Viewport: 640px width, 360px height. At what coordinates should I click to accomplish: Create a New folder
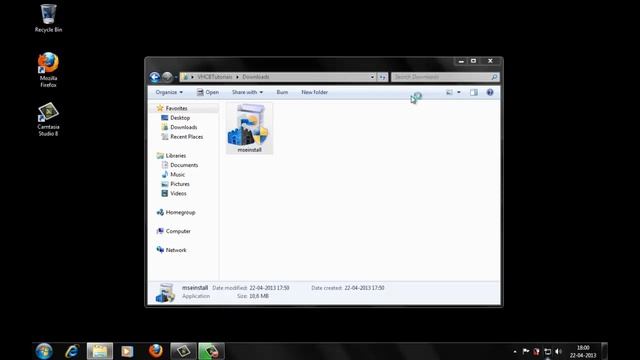pyautogui.click(x=314, y=92)
